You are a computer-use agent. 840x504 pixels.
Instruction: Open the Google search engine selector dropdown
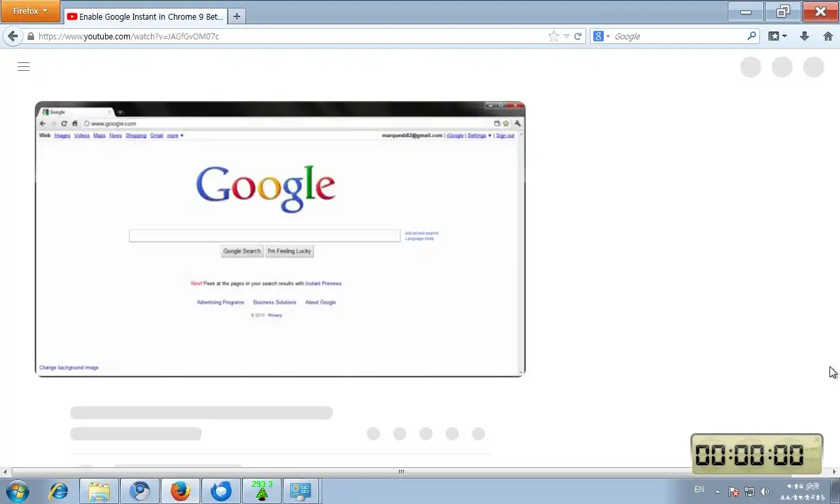602,37
